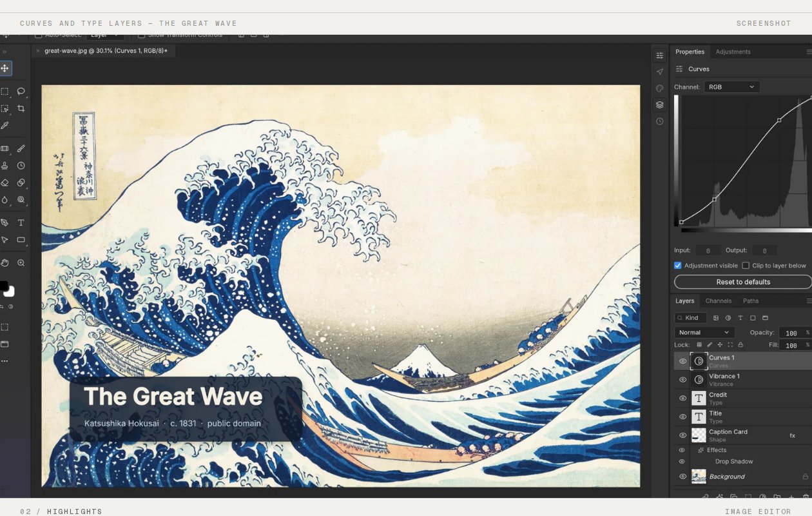Select the Type tool in toolbar
812x516 pixels.
[21, 223]
